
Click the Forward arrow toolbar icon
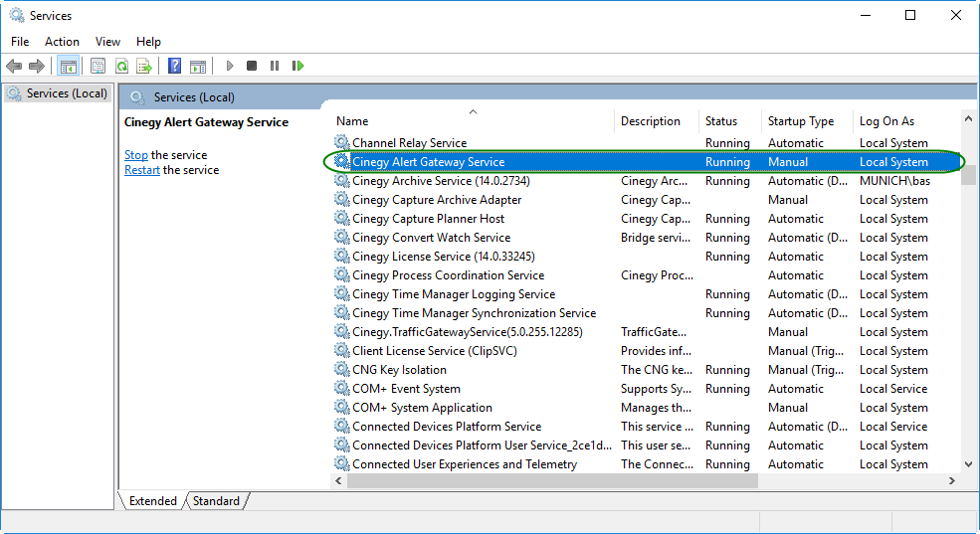tap(37, 66)
